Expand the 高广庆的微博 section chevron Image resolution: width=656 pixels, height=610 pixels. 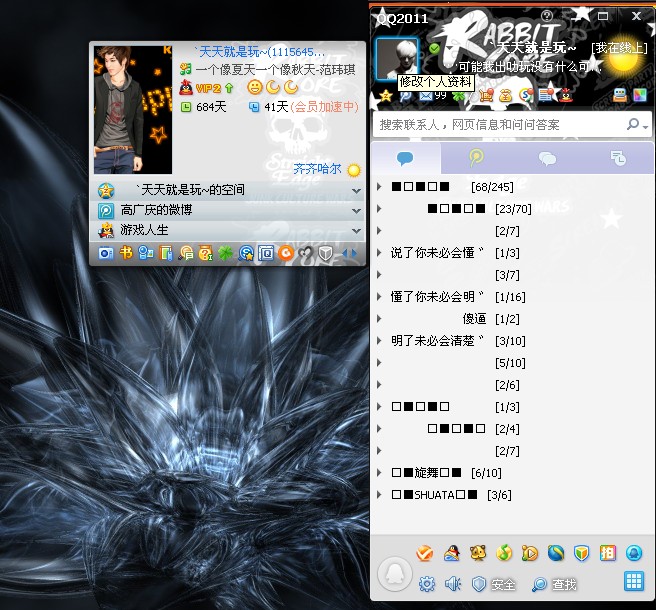tap(356, 210)
